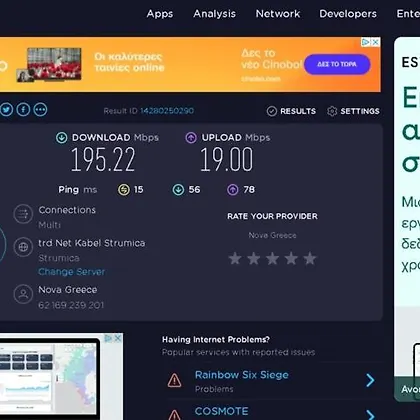Image resolution: width=420 pixels, height=420 pixels.
Task: Share result via Facebook icon
Action: 23,109
